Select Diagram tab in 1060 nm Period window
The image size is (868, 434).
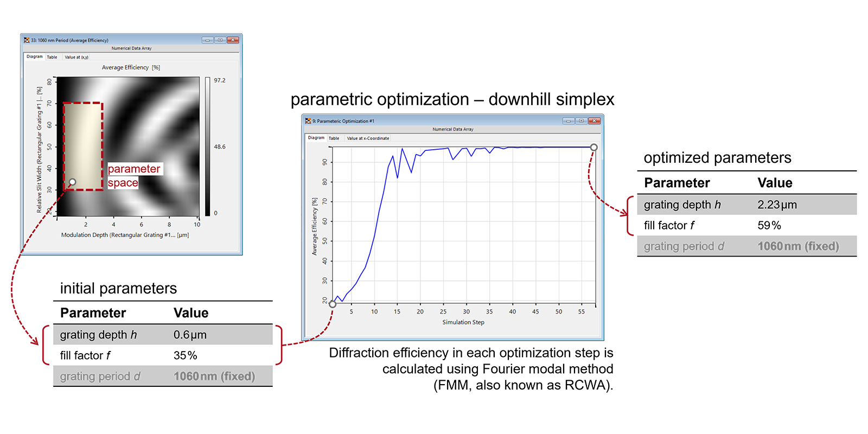point(35,56)
